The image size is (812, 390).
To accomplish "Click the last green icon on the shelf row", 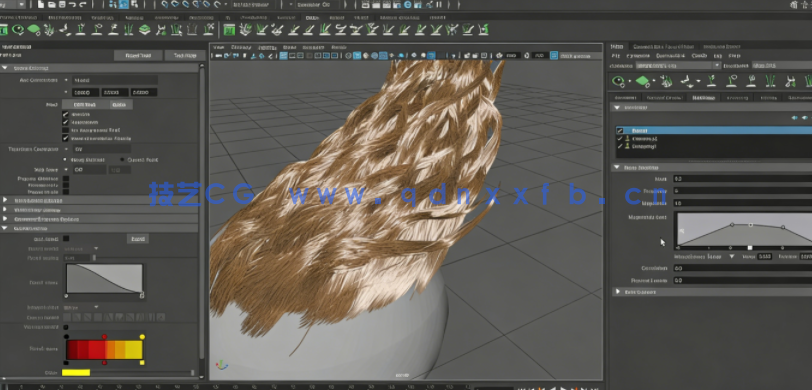I will pos(483,30).
